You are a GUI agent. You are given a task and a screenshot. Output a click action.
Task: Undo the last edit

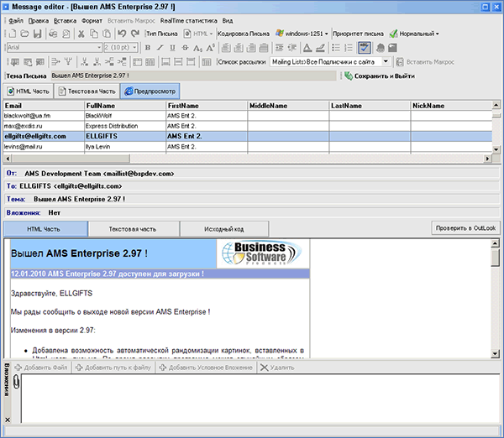pos(122,34)
